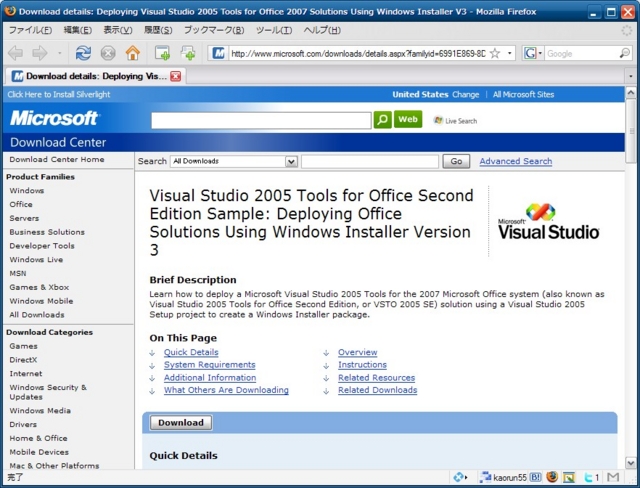The width and height of the screenshot is (640, 488).
Task: Click the Gmail M status bar icon
Action: [x=613, y=477]
